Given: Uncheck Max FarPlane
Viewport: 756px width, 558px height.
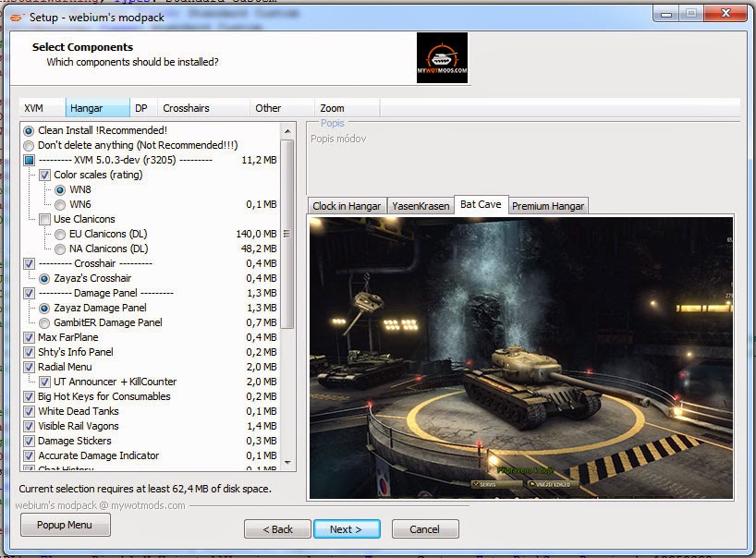Looking at the screenshot, I should click(29, 338).
